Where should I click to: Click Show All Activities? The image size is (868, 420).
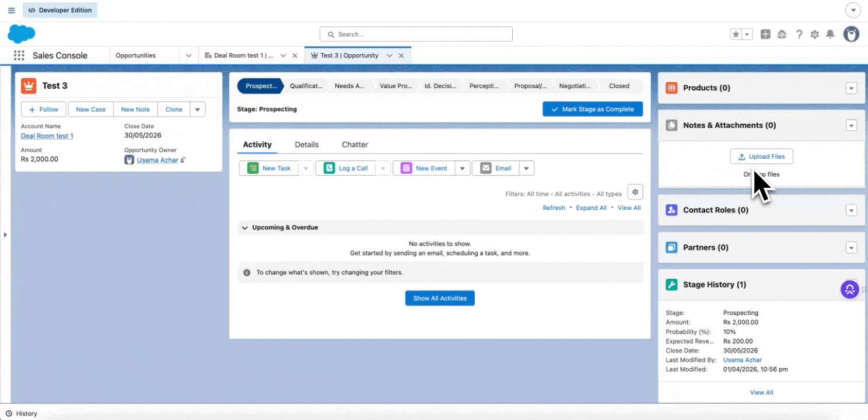click(x=440, y=298)
